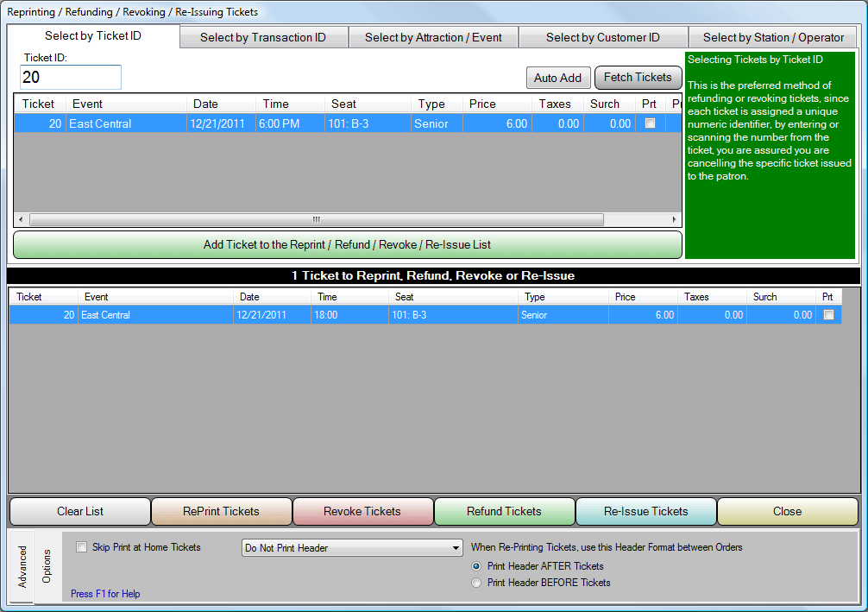Switch to Select by Station / Operator tab
The image size is (868, 612).
point(773,37)
